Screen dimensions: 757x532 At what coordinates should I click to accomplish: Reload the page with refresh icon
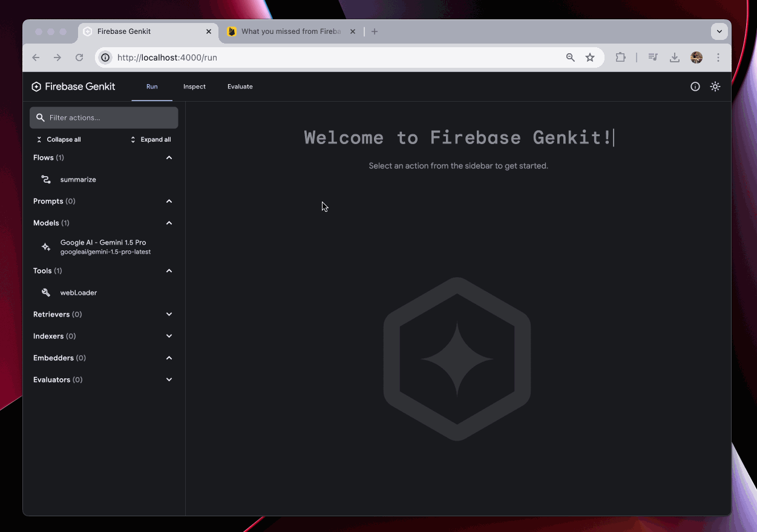tap(79, 57)
